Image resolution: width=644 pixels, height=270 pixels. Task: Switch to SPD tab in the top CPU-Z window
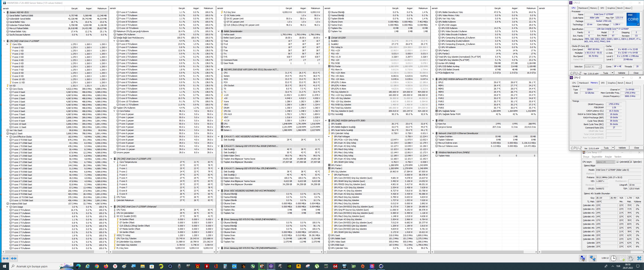[602, 8]
